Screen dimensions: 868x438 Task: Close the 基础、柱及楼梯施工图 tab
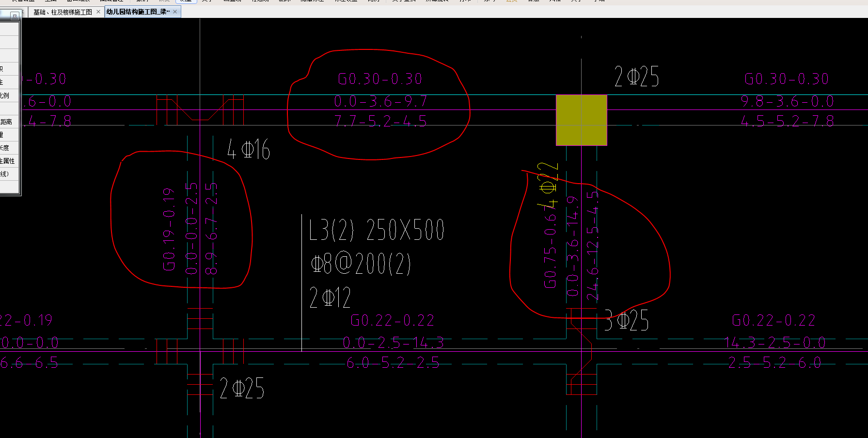[x=98, y=12]
